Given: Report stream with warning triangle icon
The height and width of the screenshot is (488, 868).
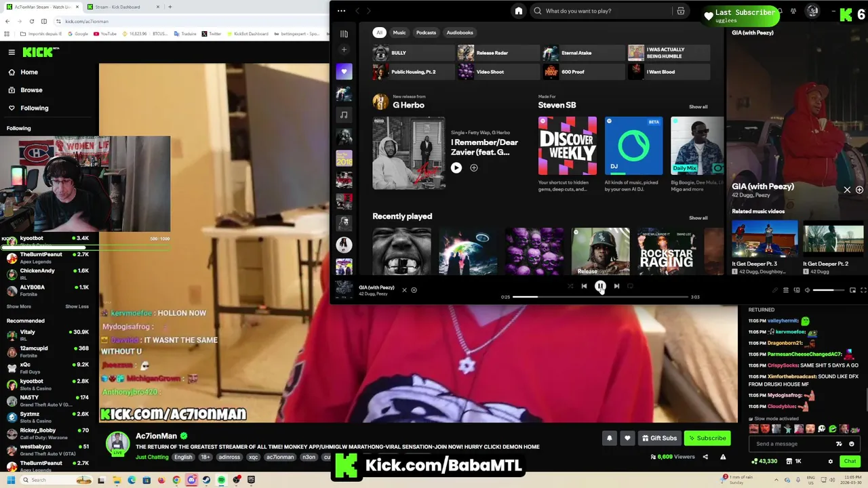Looking at the screenshot, I should (723, 457).
